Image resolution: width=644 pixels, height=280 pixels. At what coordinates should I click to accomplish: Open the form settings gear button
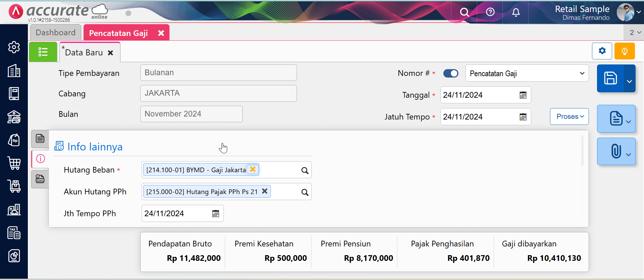click(602, 51)
